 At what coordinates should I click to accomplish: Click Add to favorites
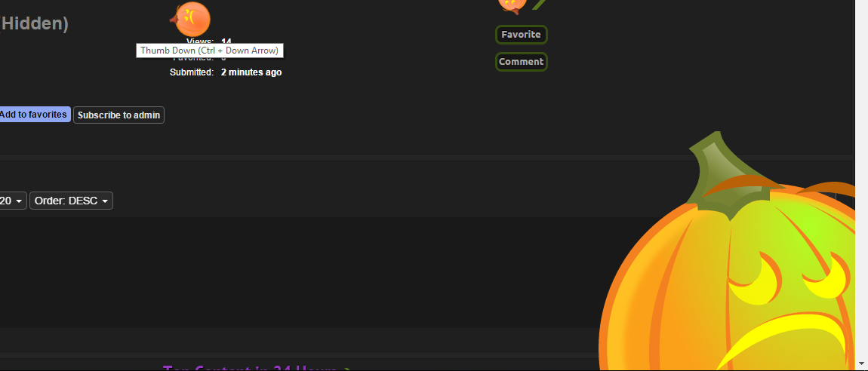(34, 115)
